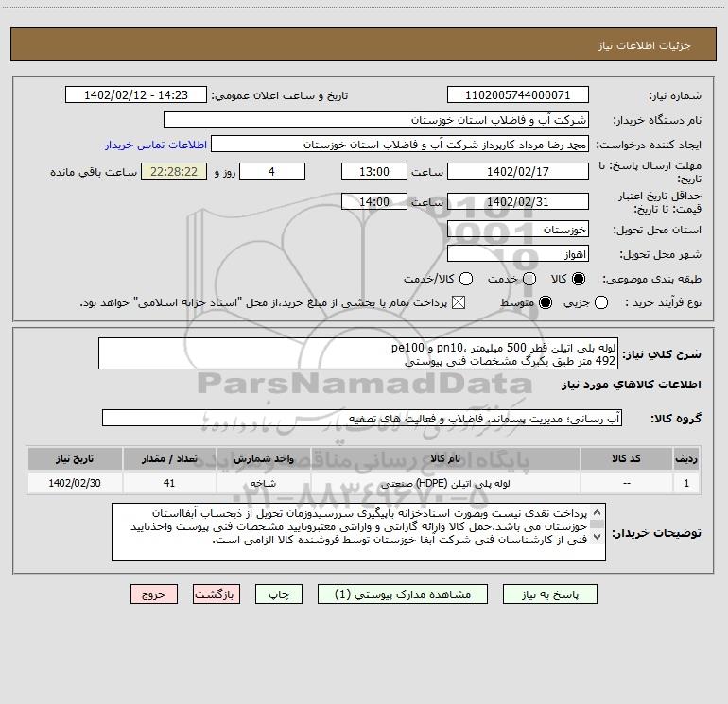728x704 pixels.
Task: Open اطلاعات تماس خریدار link
Action: [156, 145]
